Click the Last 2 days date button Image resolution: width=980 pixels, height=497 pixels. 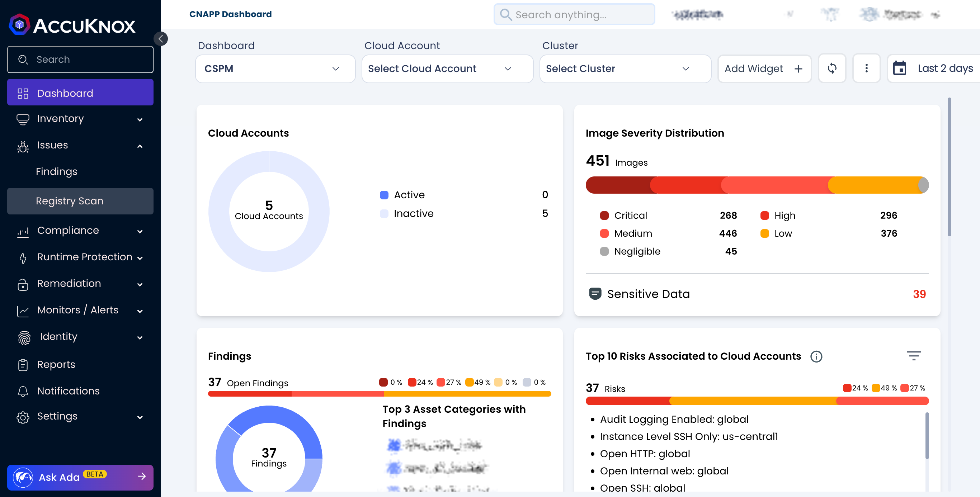[934, 68]
